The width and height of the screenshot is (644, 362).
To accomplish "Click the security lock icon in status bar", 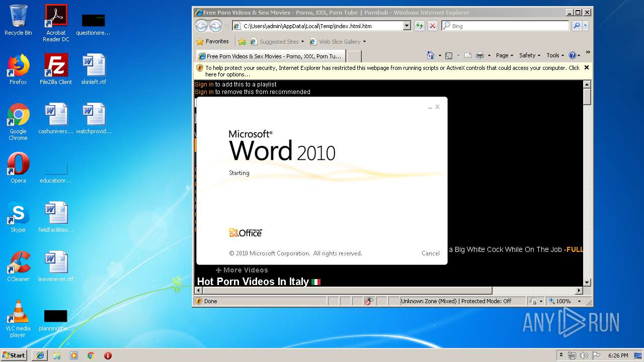I will [x=534, y=301].
